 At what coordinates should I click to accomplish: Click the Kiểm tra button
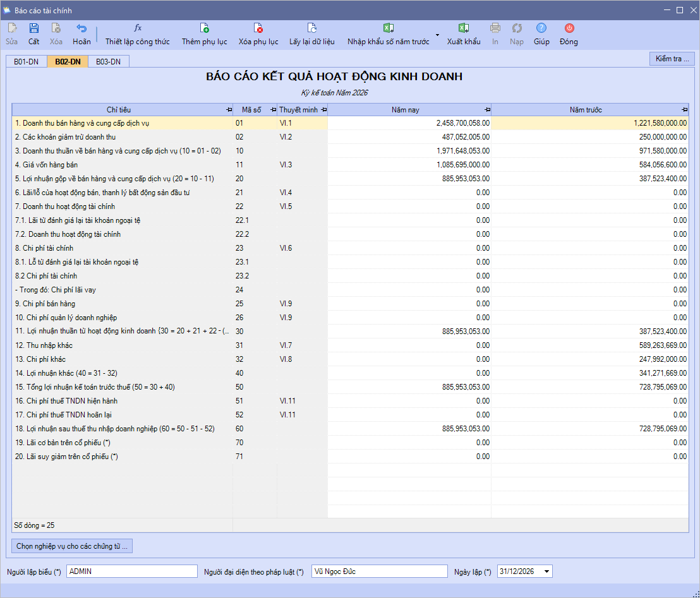pos(672,59)
